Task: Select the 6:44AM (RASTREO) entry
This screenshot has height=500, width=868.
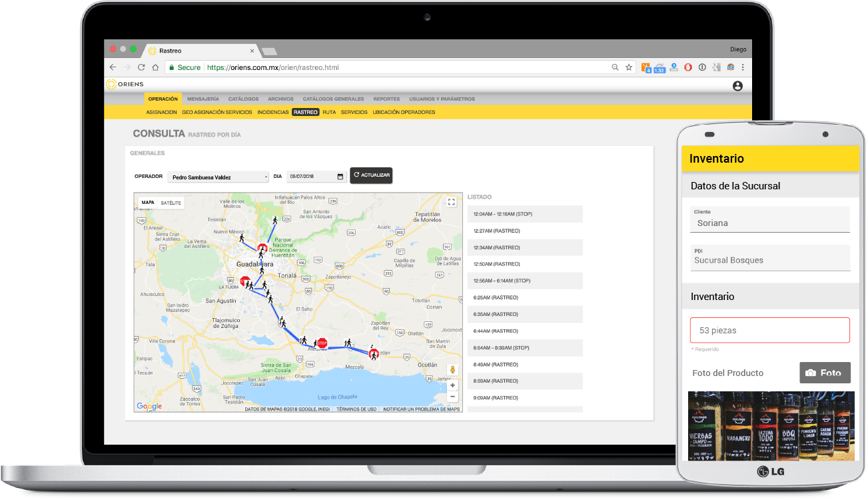Action: (x=525, y=331)
